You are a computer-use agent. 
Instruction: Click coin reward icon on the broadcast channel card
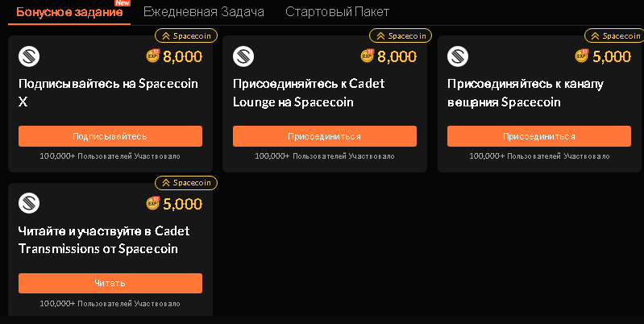pos(582,56)
